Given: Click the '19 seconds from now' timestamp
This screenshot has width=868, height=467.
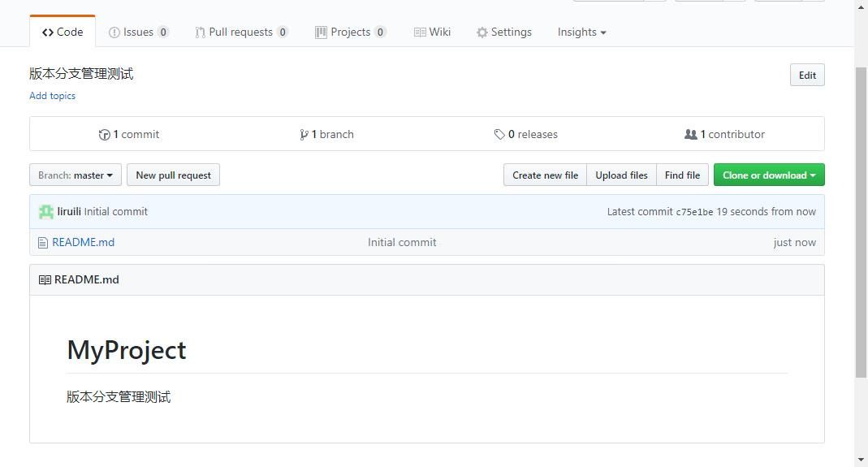Looking at the screenshot, I should (x=767, y=212).
